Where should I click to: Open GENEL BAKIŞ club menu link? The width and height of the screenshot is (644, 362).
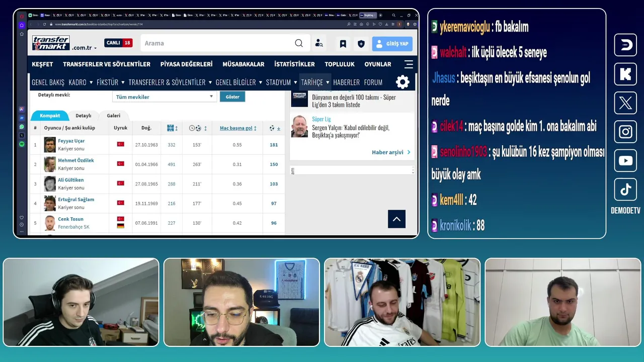pyautogui.click(x=48, y=82)
